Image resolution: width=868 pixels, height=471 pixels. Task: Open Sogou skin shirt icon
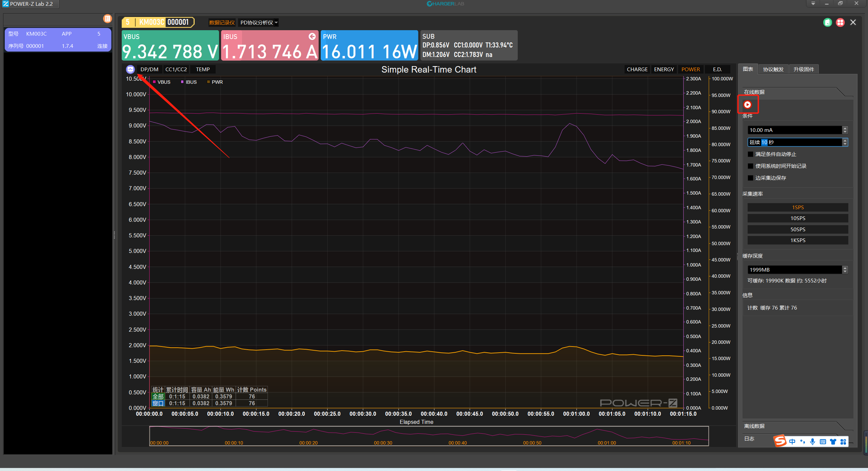833,441
